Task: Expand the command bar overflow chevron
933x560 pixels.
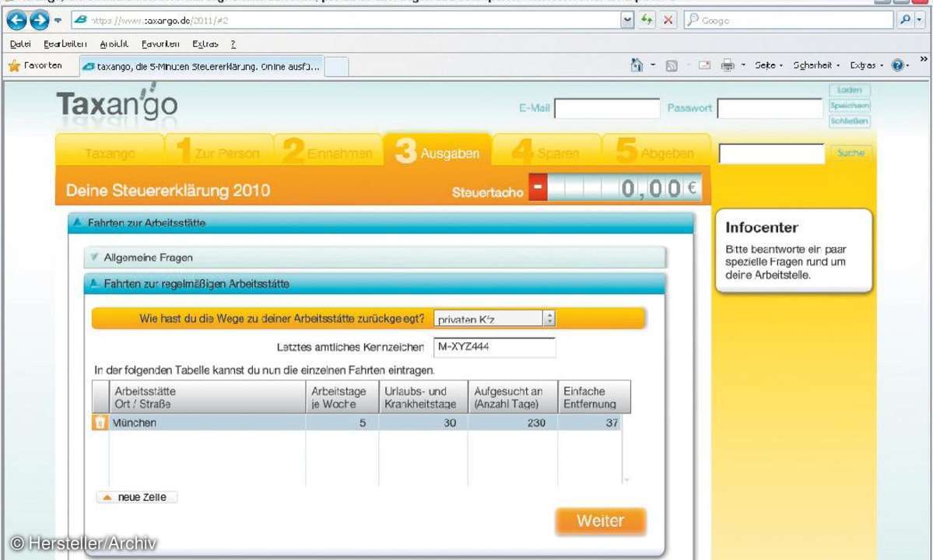Action: click(x=924, y=59)
